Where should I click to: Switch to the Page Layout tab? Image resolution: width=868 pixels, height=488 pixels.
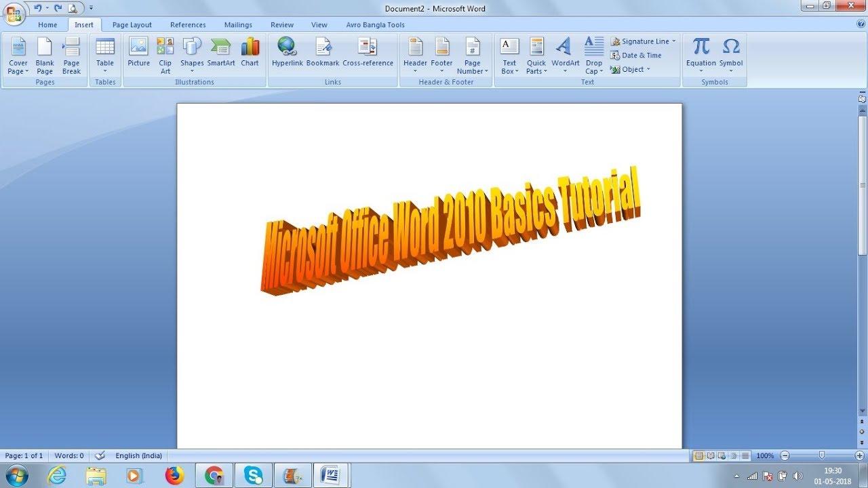point(132,25)
